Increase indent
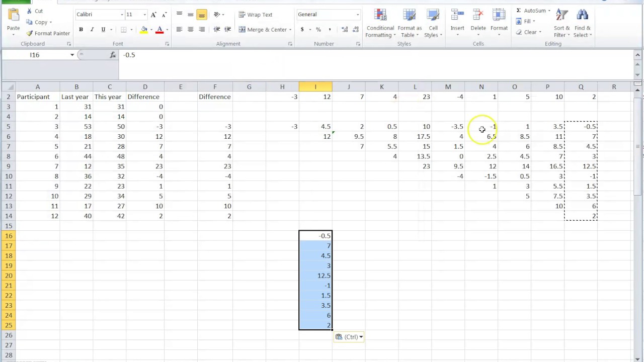644x362 pixels. click(228, 30)
